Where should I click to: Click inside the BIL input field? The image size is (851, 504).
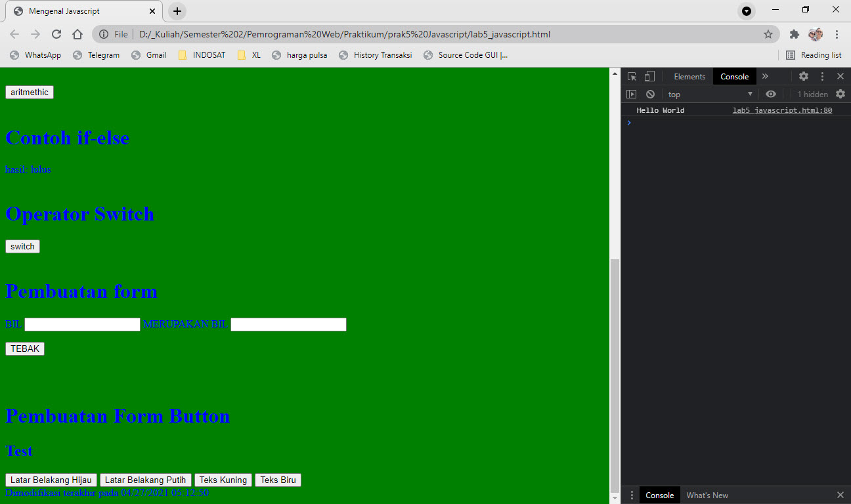tap(81, 324)
